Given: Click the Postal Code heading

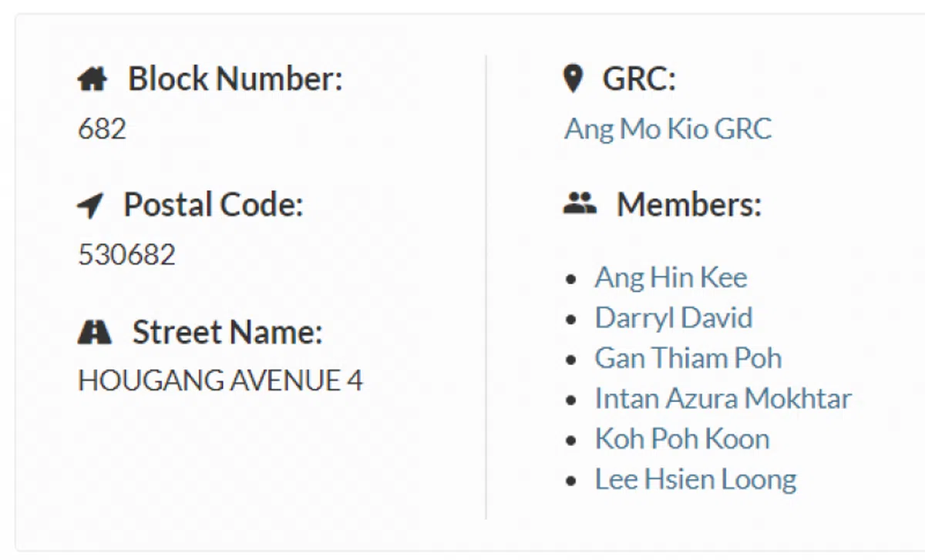Looking at the screenshot, I should (214, 205).
